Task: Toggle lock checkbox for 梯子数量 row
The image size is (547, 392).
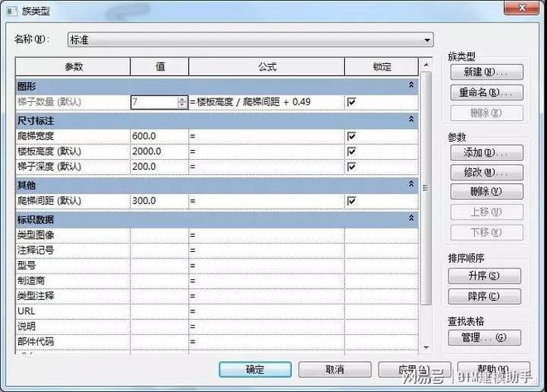Action: 351,102
